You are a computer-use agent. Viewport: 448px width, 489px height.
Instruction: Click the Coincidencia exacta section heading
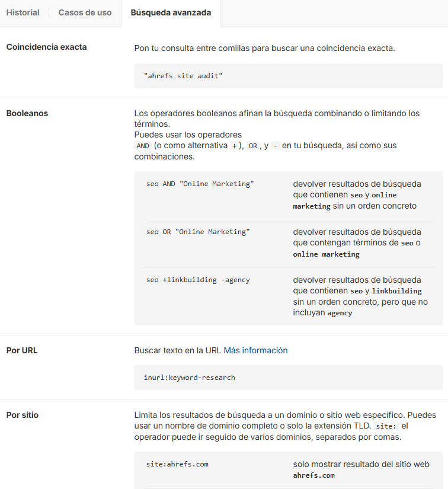point(46,47)
